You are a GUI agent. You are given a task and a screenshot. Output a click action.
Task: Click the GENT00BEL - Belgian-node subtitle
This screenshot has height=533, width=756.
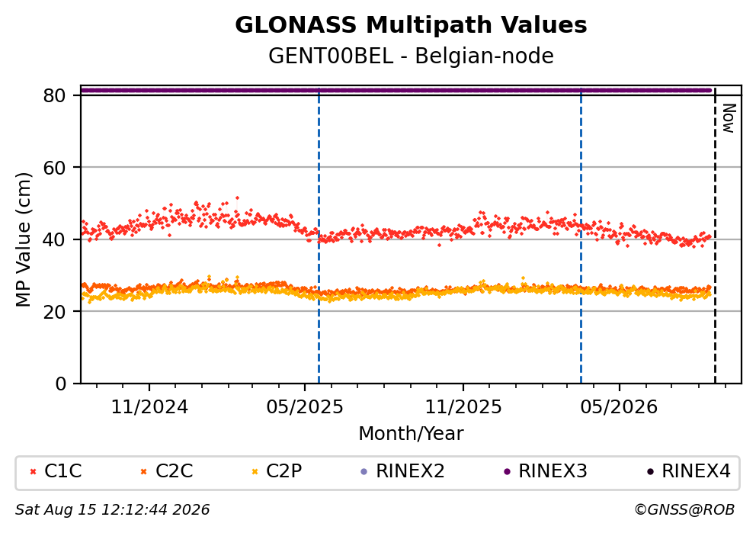(411, 56)
